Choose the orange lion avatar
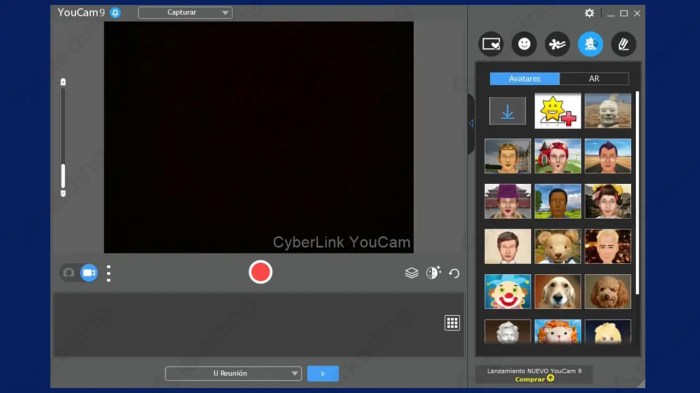This screenshot has width=700, height=393. coord(558,331)
